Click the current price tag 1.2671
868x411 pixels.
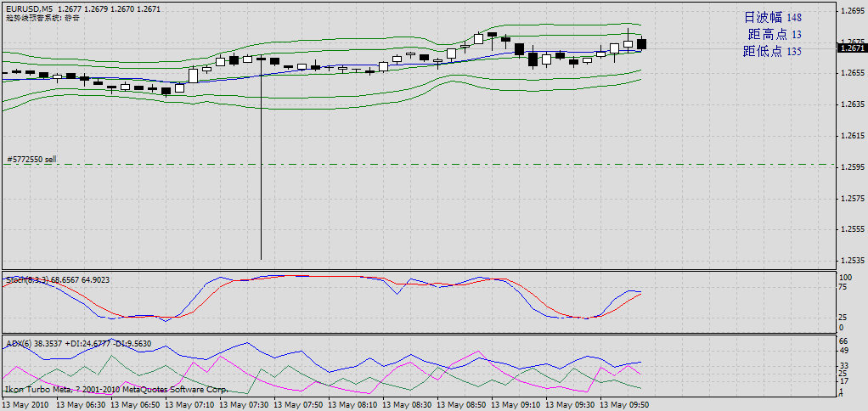[852, 48]
